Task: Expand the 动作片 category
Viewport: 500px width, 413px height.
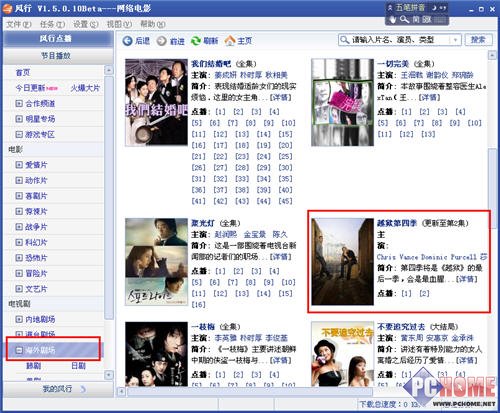Action: coord(19,180)
